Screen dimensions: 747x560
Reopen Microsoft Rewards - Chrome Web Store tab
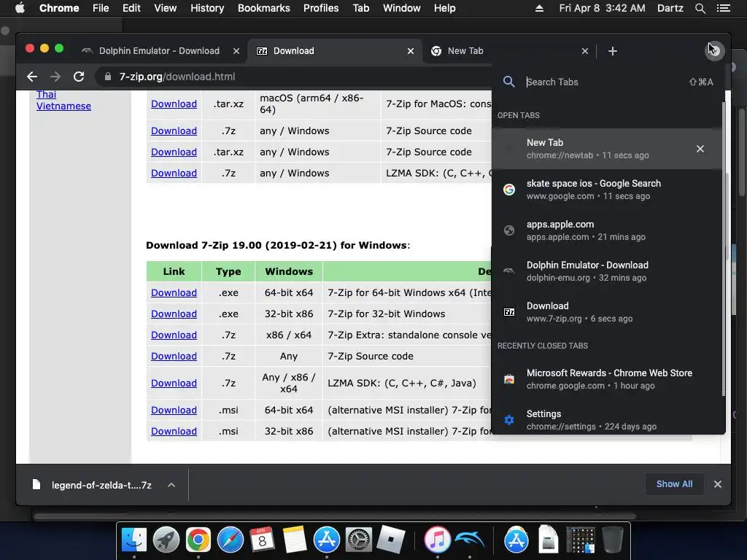[x=607, y=379]
